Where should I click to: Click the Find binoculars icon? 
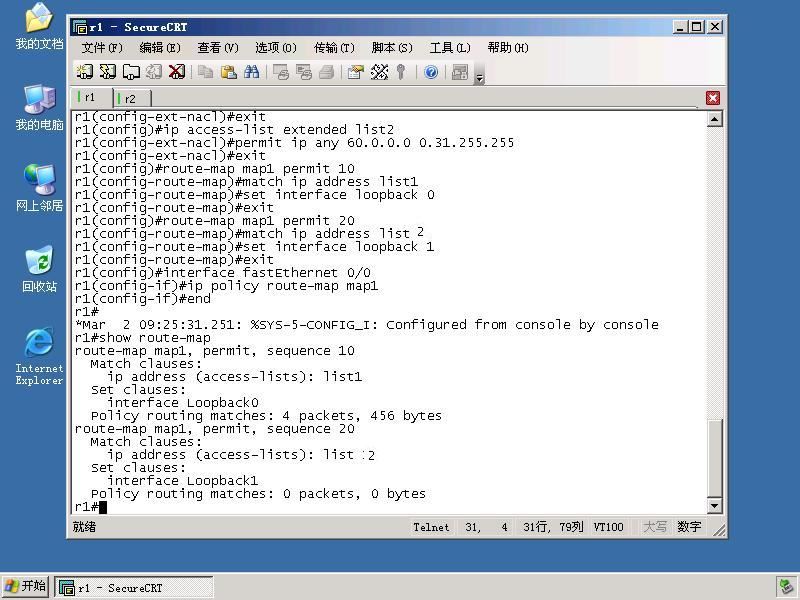click(x=252, y=72)
